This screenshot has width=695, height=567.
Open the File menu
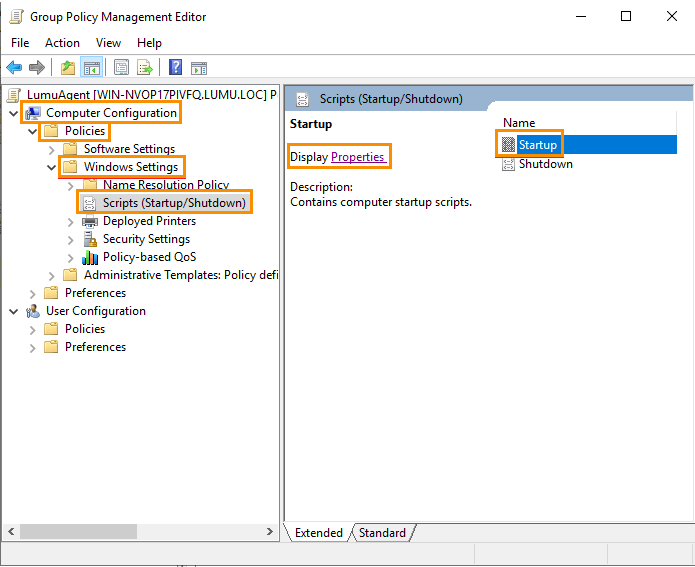point(20,43)
